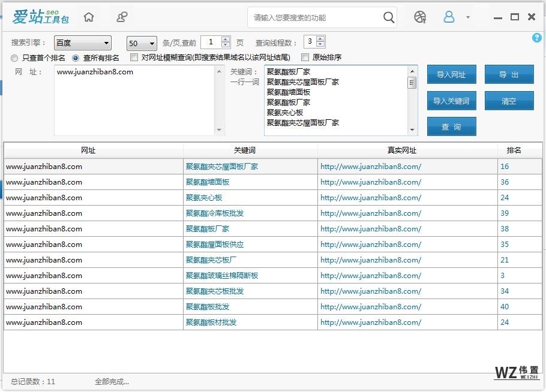Click the user-link icon beside home
546x392 pixels.
pos(122,17)
